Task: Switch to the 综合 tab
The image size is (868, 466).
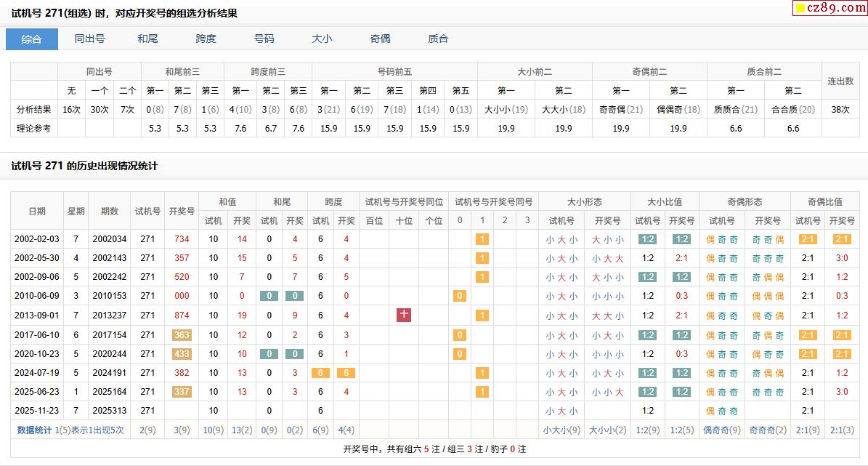Action: (x=32, y=39)
